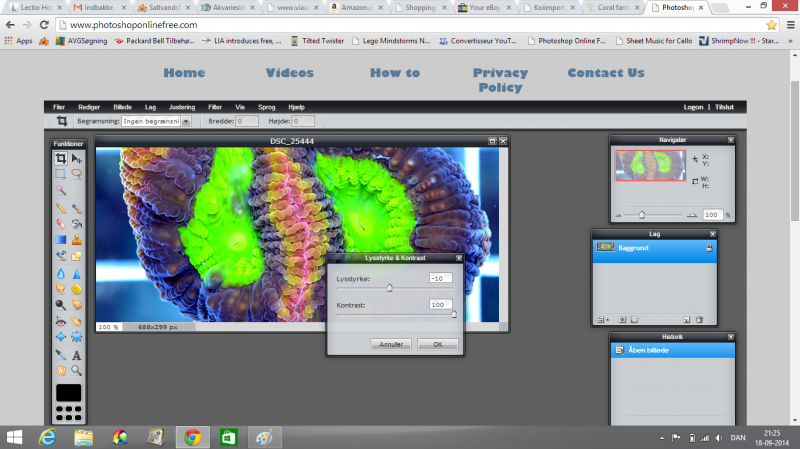Open Internet Explorer from the taskbar

pyautogui.click(x=48, y=437)
